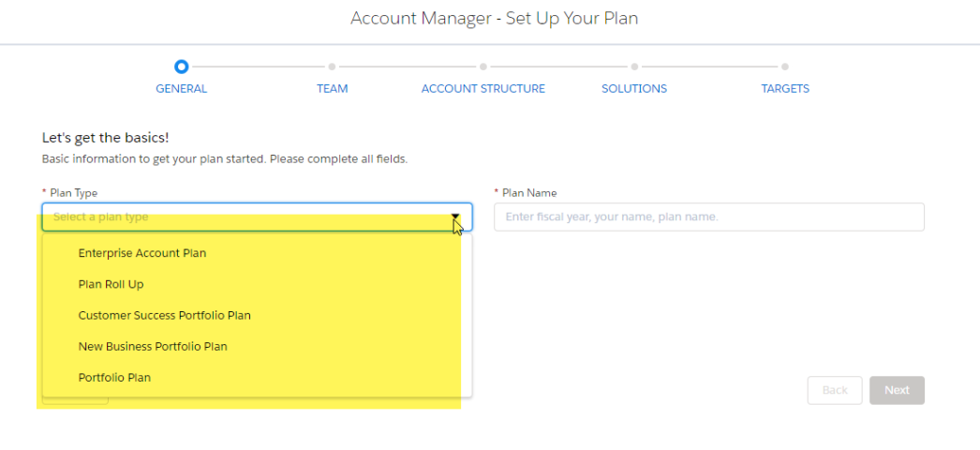Click the Plan Type dropdown arrow
Screen dimensions: 980x450
(x=455, y=217)
